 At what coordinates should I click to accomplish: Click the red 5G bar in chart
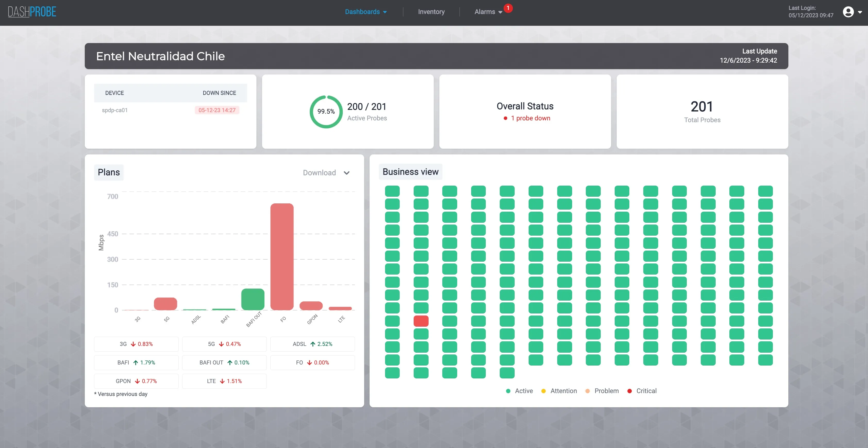pos(165,304)
